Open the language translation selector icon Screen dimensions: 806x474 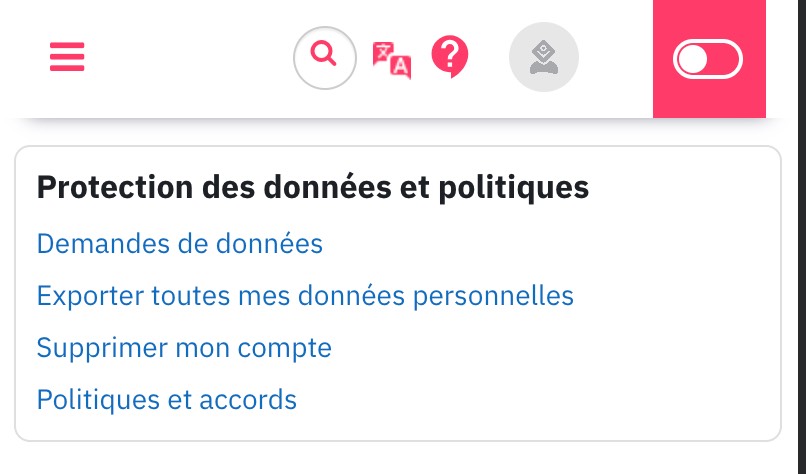coord(392,60)
